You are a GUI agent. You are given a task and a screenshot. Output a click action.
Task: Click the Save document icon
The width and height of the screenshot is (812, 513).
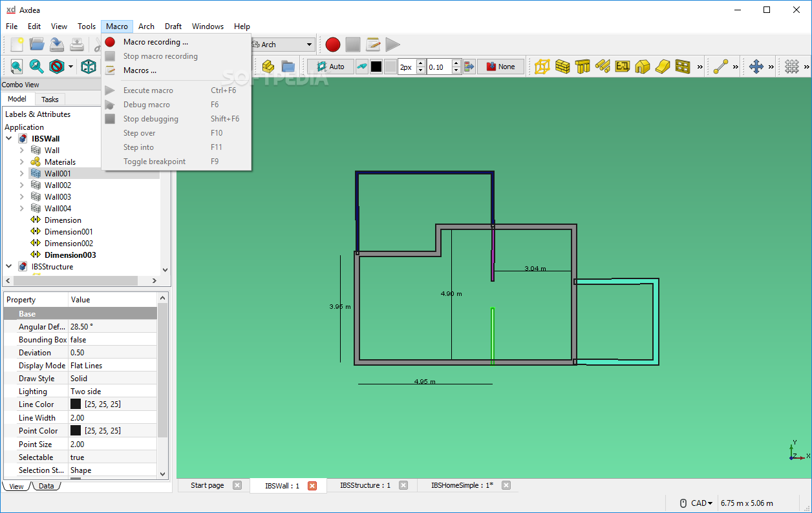57,45
